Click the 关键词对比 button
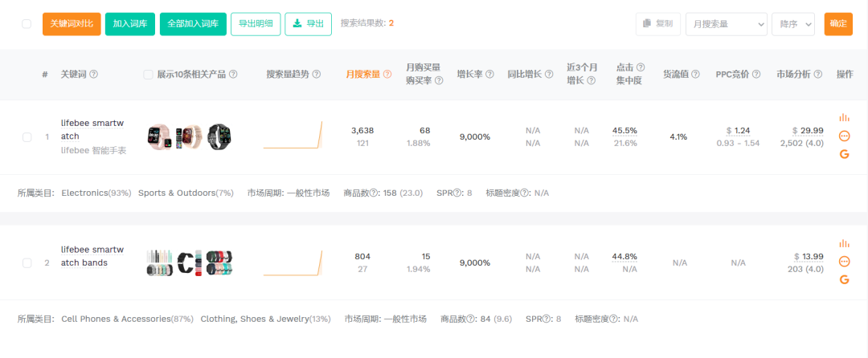The width and height of the screenshot is (868, 358). pyautogui.click(x=72, y=24)
